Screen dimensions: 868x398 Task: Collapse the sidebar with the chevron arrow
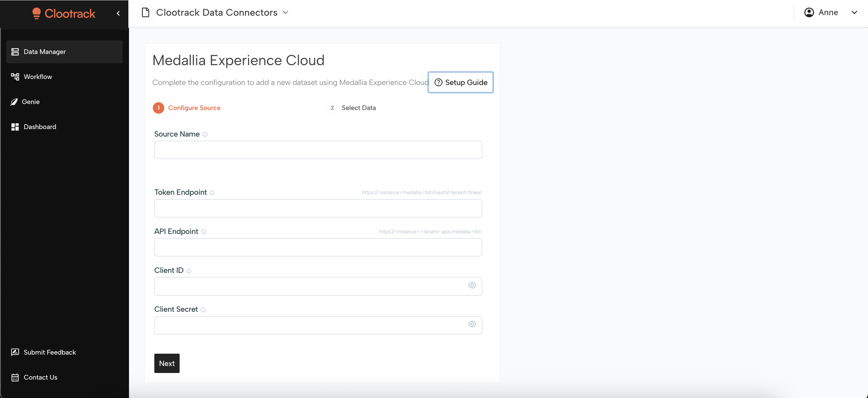click(x=118, y=14)
